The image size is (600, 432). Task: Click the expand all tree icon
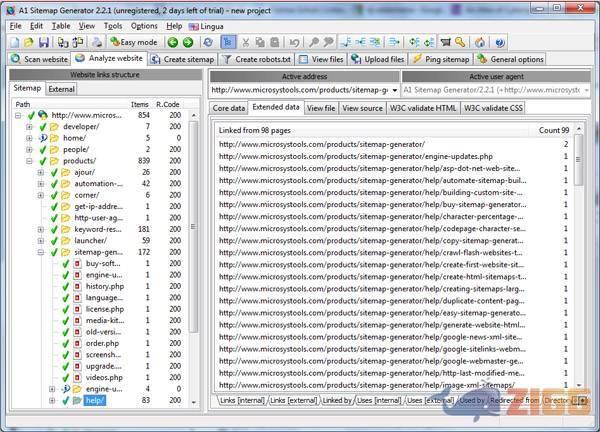tap(415, 42)
